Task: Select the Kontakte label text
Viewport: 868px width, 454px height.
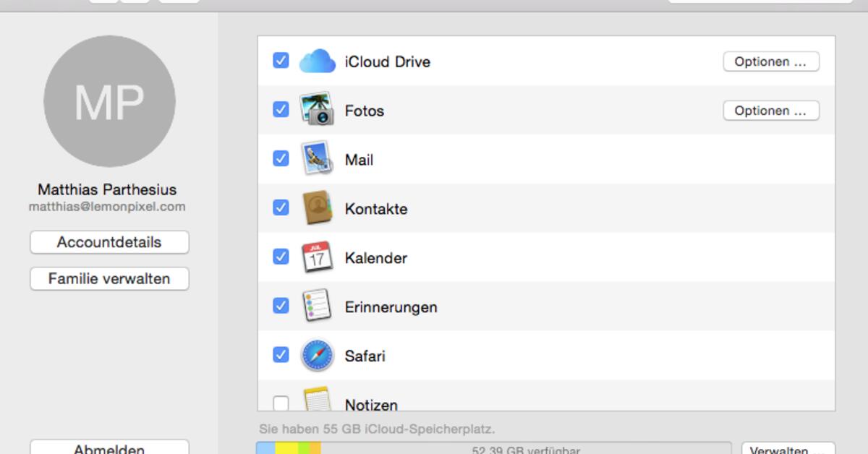Action: tap(376, 209)
